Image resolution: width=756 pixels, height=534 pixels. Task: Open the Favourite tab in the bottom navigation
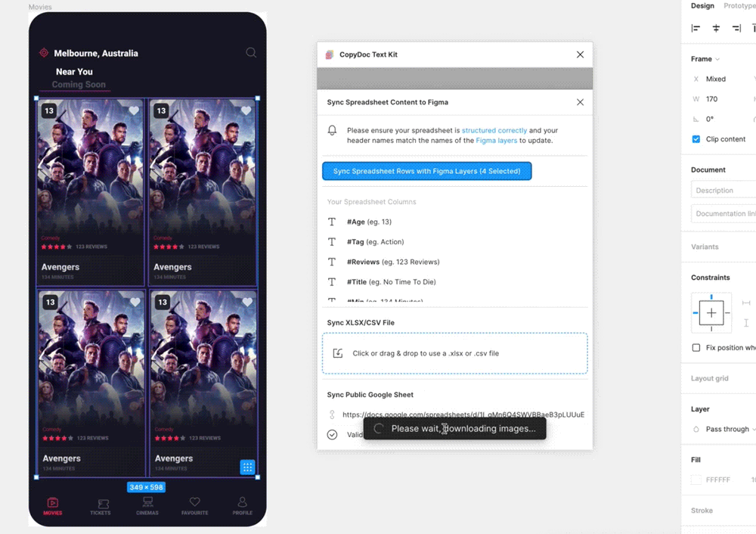coord(195,506)
